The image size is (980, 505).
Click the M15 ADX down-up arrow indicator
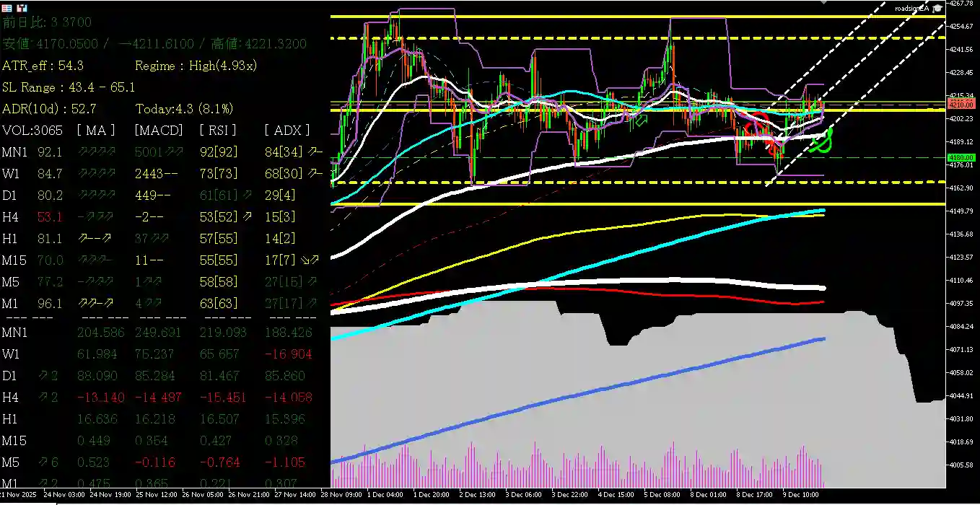(x=311, y=260)
